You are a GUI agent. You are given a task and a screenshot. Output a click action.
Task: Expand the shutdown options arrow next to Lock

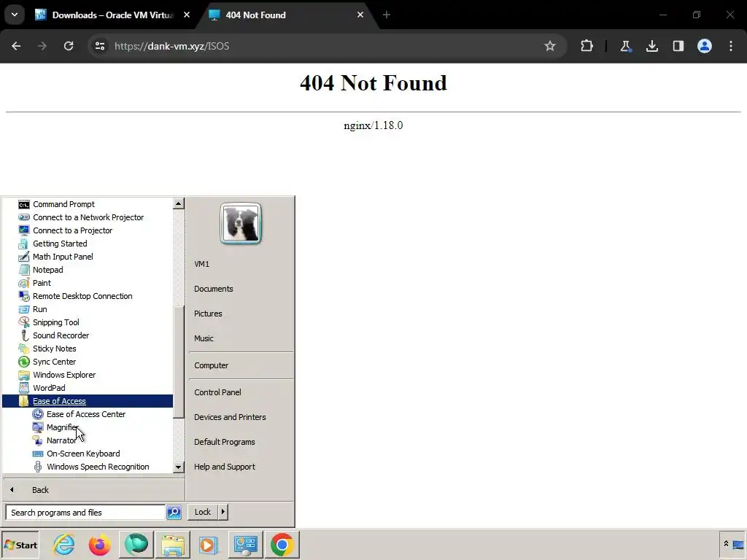(223, 512)
